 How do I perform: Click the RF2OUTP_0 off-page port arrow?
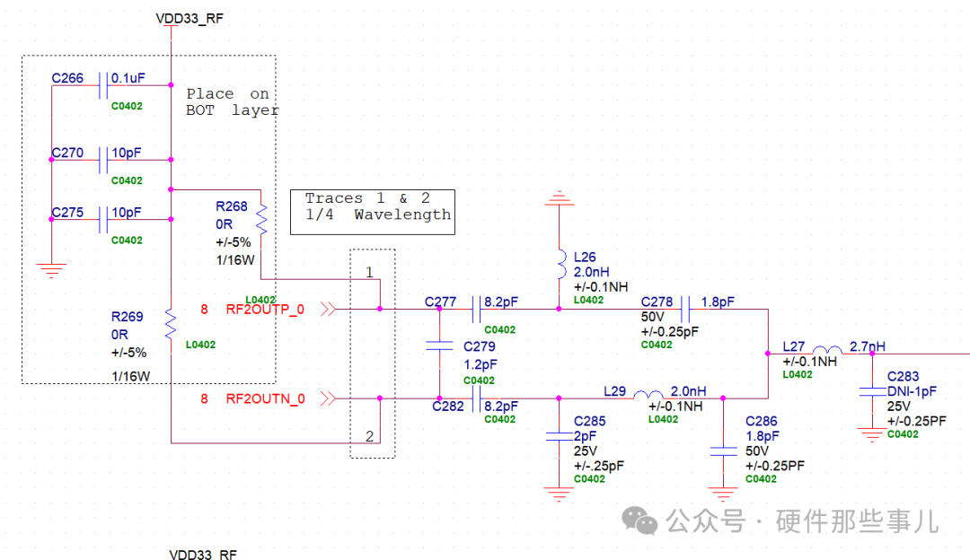[329, 310]
